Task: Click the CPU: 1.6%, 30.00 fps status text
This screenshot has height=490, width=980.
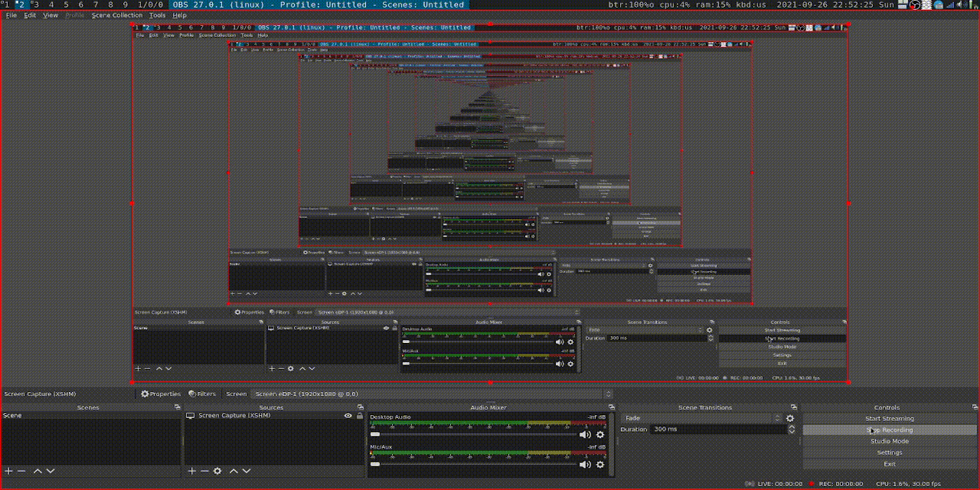Action: pyautogui.click(x=908, y=484)
